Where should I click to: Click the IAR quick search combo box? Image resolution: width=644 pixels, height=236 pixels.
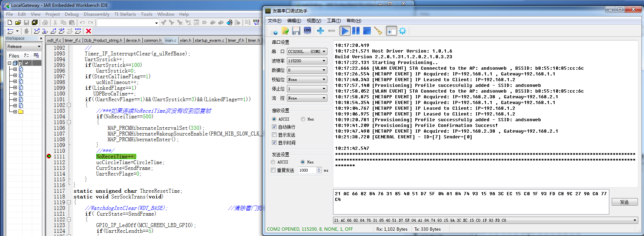pos(128,23)
